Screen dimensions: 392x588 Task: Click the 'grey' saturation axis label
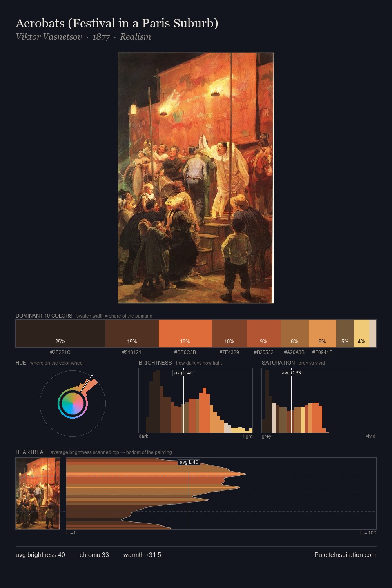(267, 436)
